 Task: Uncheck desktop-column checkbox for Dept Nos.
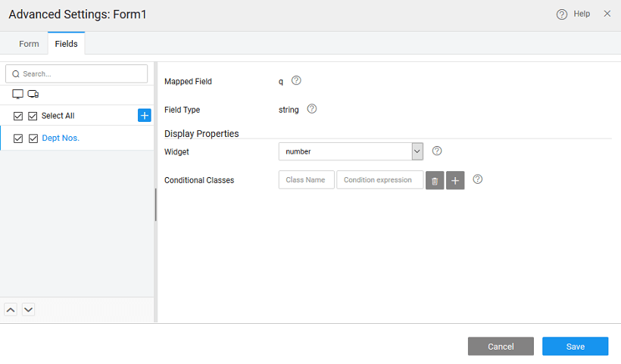pyautogui.click(x=18, y=138)
